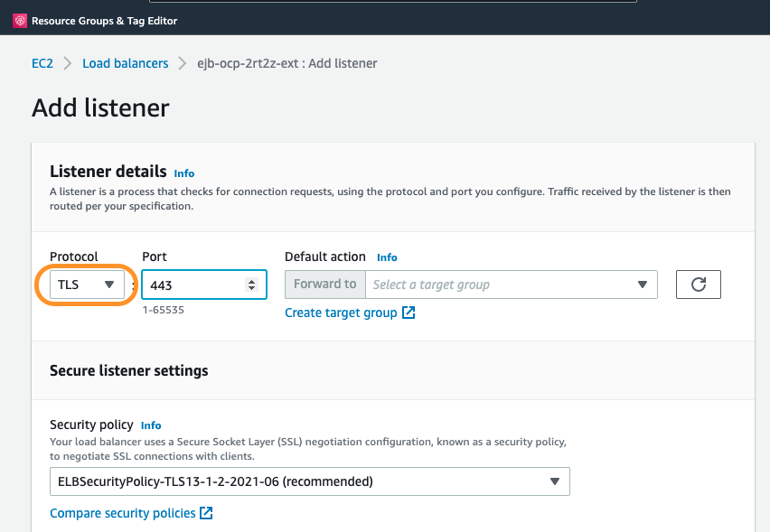Viewport: 770px width, 532px height.
Task: Click external link icon beside Create target group
Action: click(x=408, y=313)
